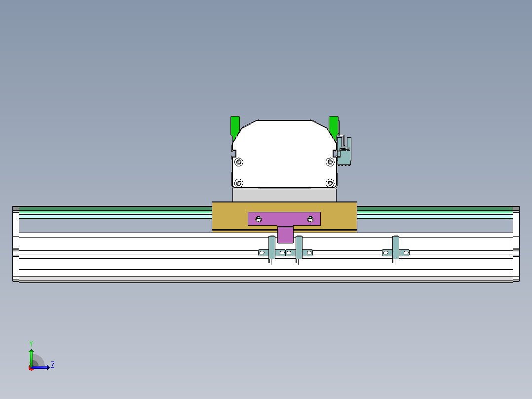The image size is (532, 399).
Task: Click the green guide rail right of the carriage
Action: point(435,212)
